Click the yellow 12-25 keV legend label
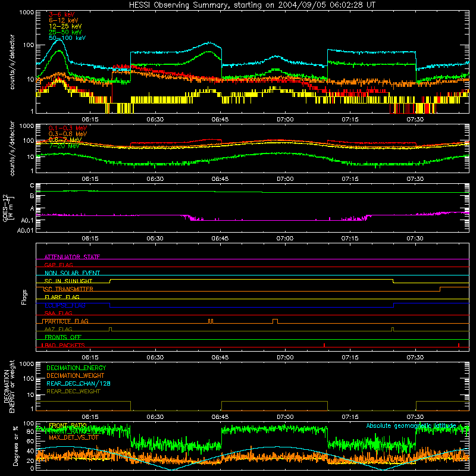Screen dimensions: 476x476 (x=65, y=26)
